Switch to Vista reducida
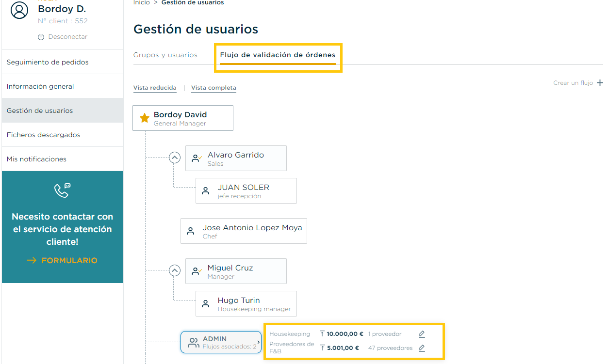This screenshot has width=608, height=364. tap(155, 88)
